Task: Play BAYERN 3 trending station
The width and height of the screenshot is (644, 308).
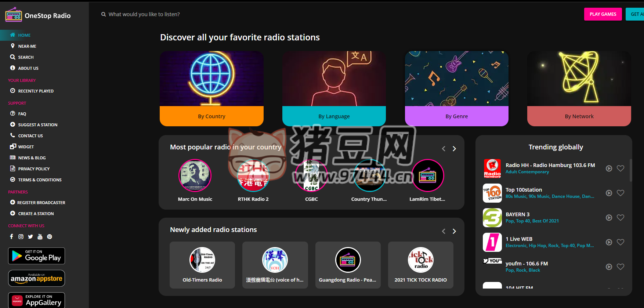Action: click(x=609, y=218)
